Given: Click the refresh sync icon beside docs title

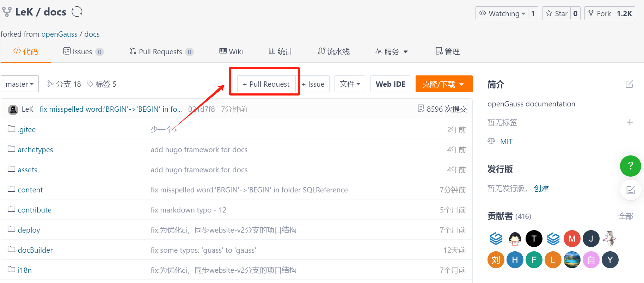Looking at the screenshot, I should pos(77,12).
